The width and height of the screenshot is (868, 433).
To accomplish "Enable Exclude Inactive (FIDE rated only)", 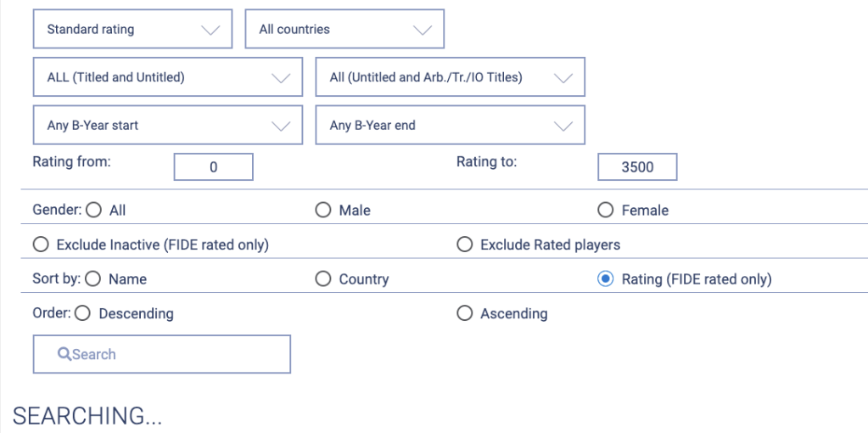I will [41, 245].
